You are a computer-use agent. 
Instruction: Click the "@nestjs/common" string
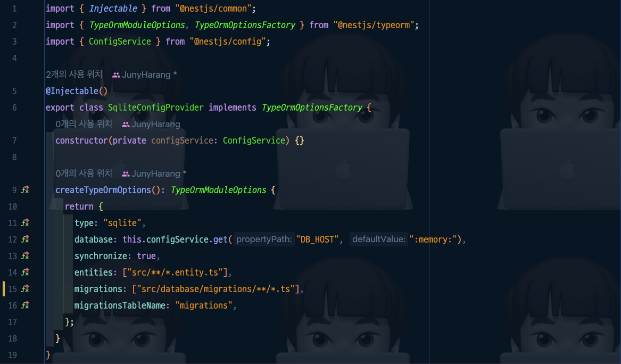coord(213,9)
